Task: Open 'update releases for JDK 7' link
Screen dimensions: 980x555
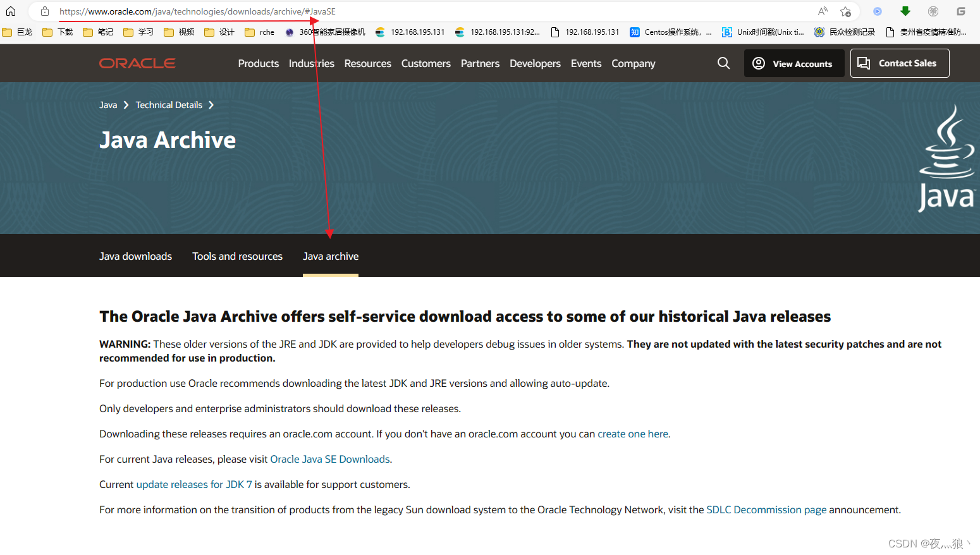Action: click(194, 484)
